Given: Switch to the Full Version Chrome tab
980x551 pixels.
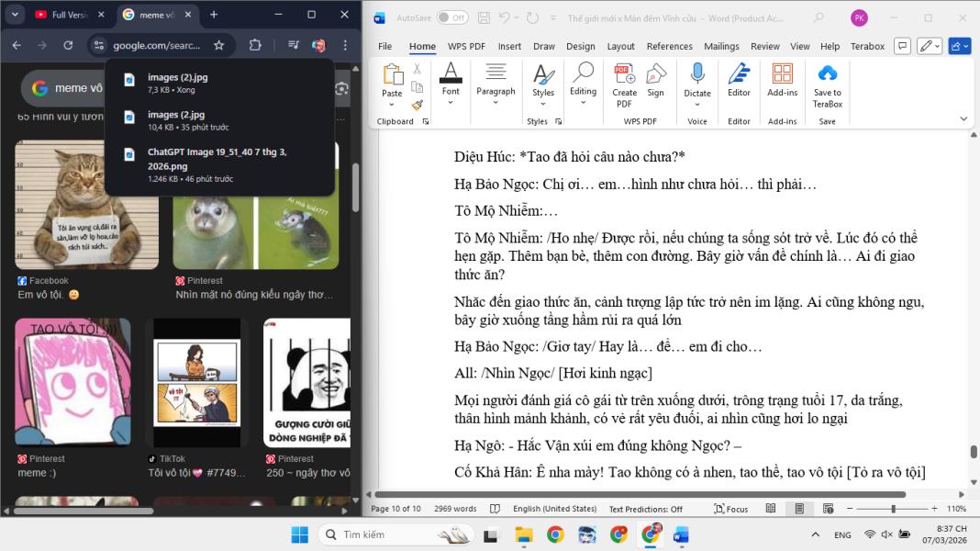Looking at the screenshot, I should click(x=69, y=15).
